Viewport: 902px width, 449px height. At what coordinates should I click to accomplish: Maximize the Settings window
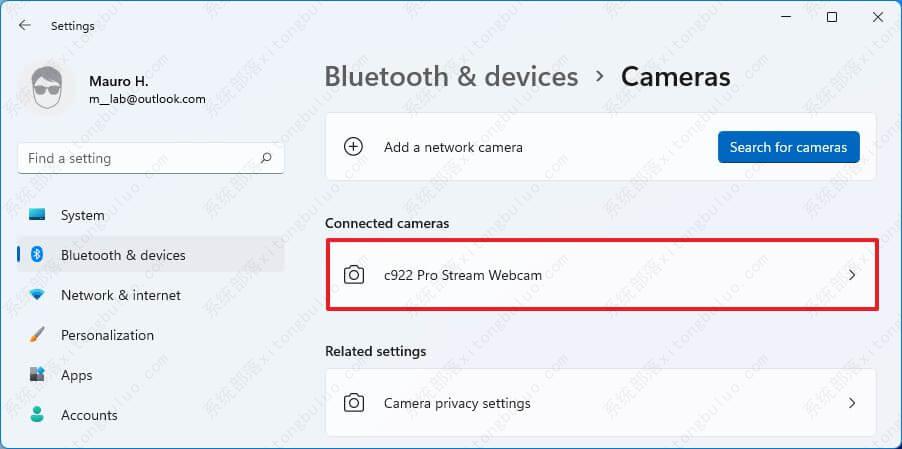click(832, 17)
